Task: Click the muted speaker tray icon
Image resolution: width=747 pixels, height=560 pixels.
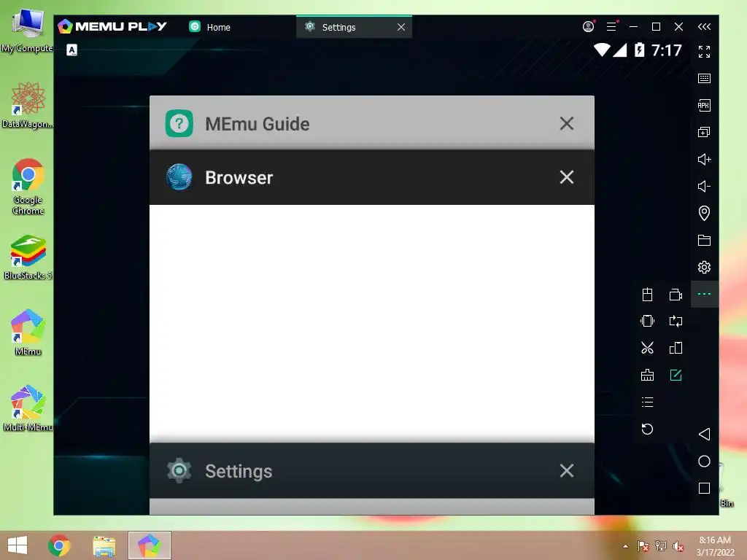Action: 678,546
